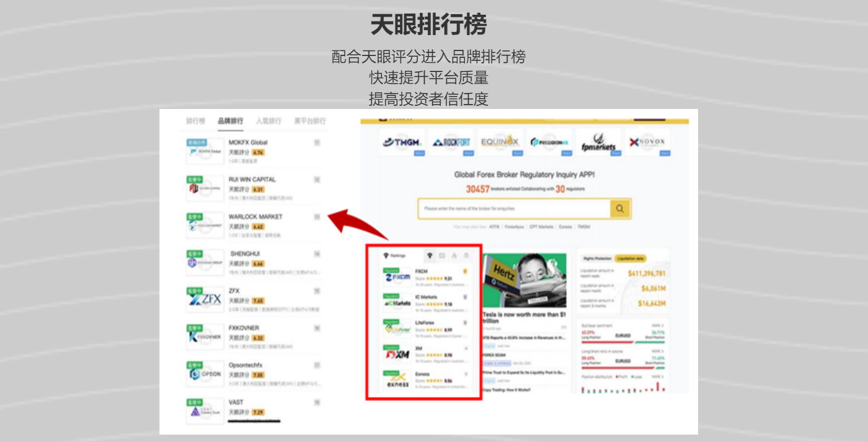The height and width of the screenshot is (442, 868).
Task: Click the LiteForex rank three badge
Action: (465, 323)
